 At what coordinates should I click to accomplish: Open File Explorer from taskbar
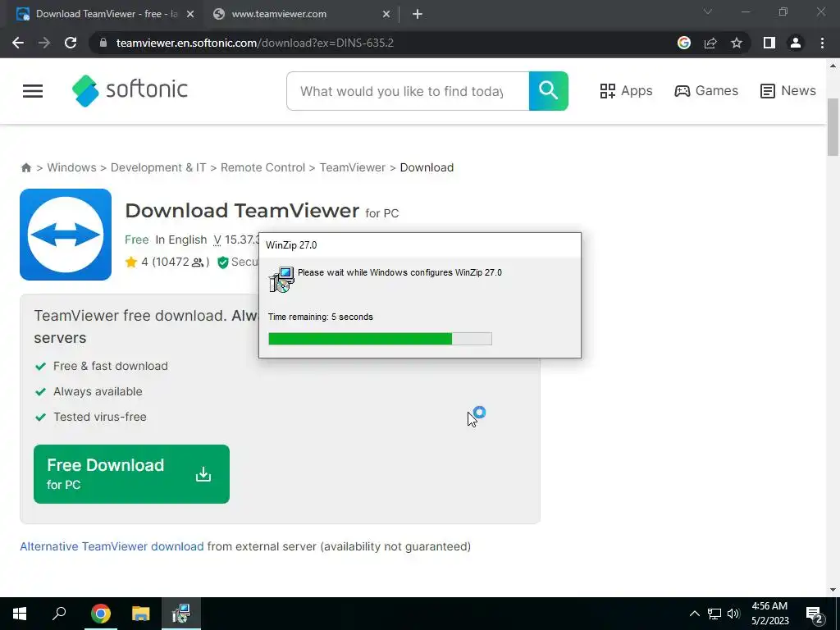point(140,614)
